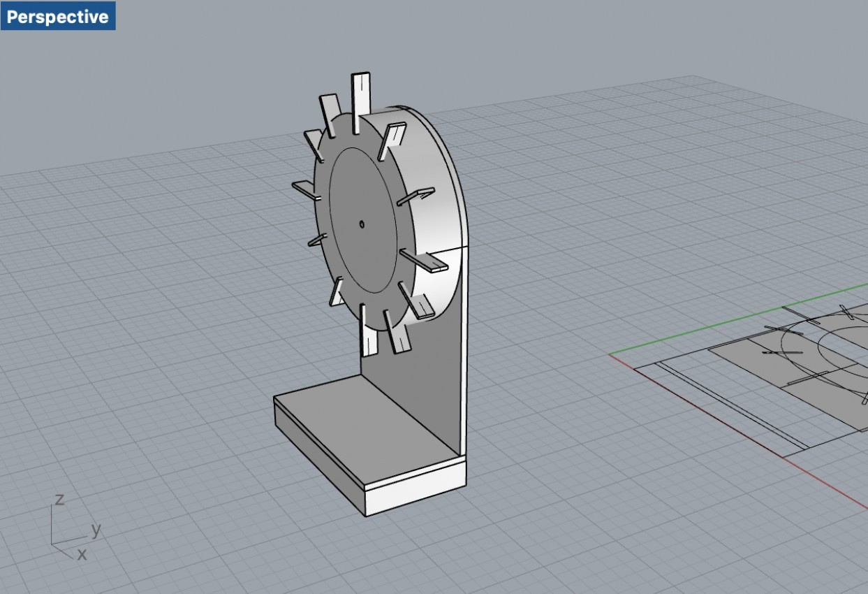Click the world axis icon with x, y and z labels
This screenshot has width=868, height=594.
coord(75,528)
